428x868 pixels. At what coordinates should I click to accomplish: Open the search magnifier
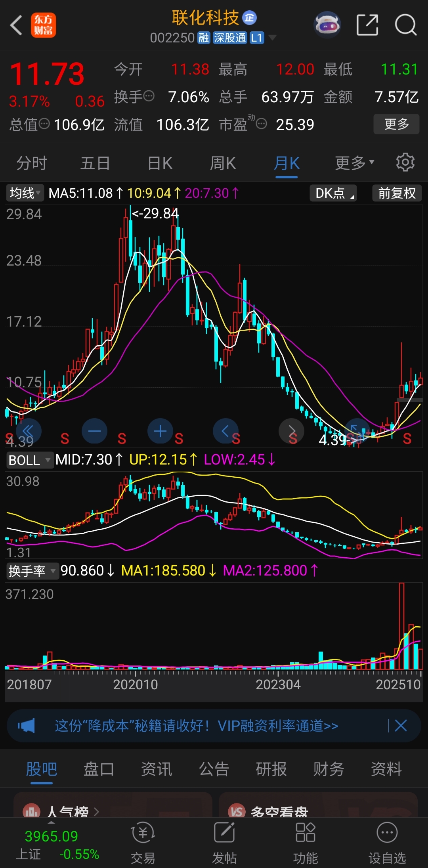405,25
